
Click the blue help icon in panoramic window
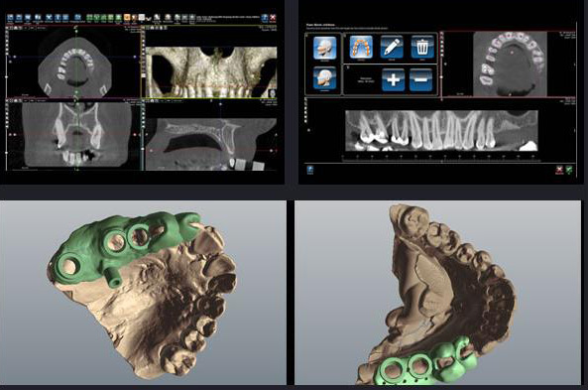coord(310,170)
